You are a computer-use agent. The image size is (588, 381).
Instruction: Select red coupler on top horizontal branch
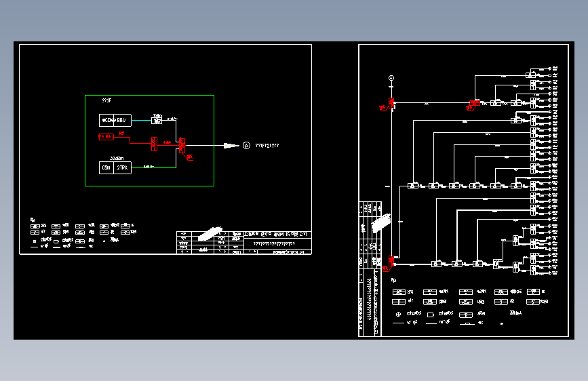[475, 103]
